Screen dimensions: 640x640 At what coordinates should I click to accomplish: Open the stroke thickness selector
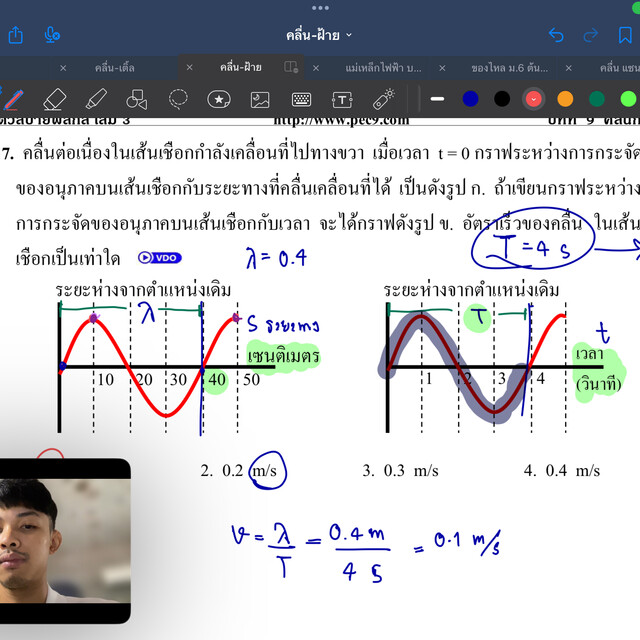coord(437,99)
